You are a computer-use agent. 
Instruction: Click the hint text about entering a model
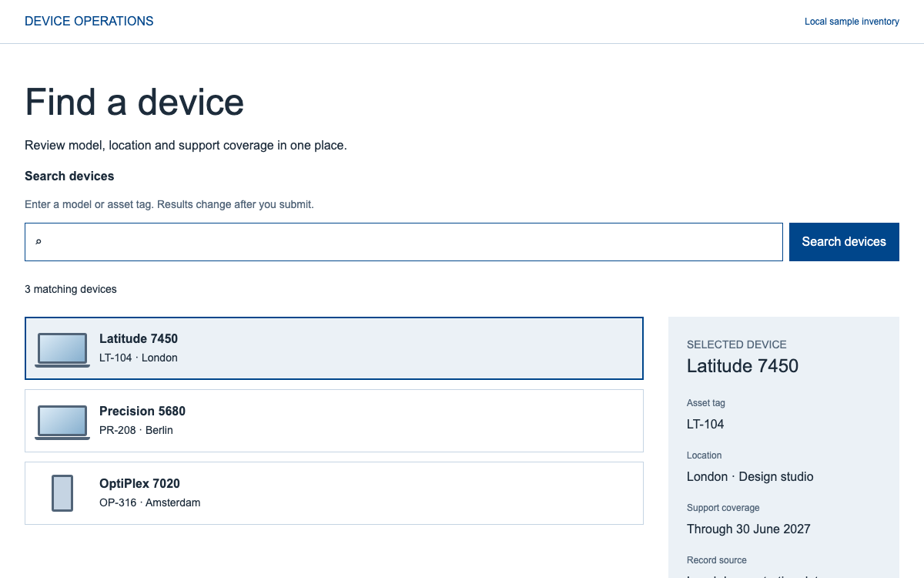click(169, 205)
